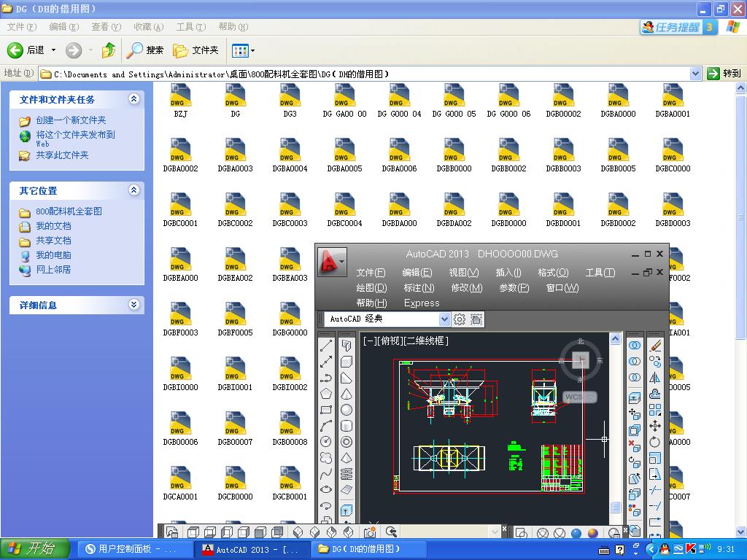Screen dimensions: 747x560
Task: Select the Arc draw tool
Action: (x=326, y=426)
